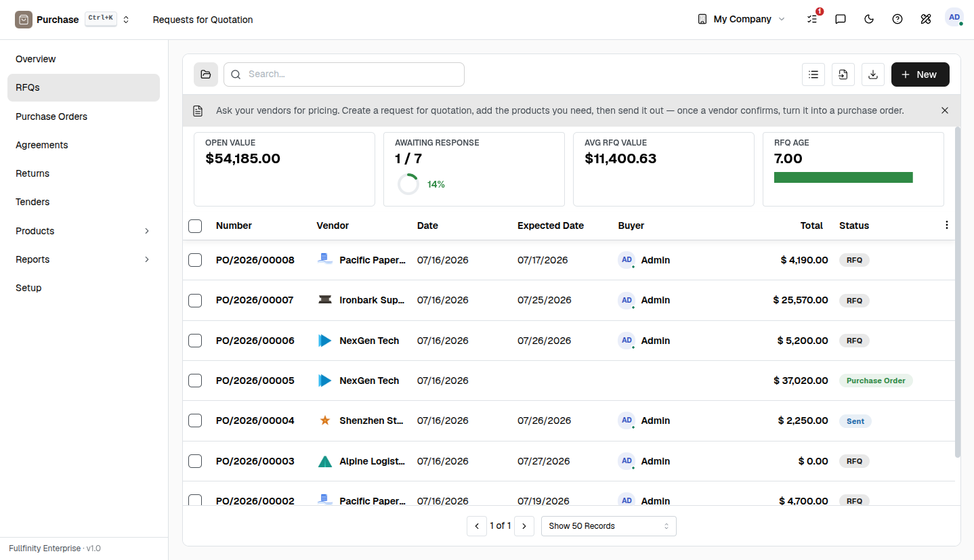Click the Requests for Quotation breadcrumb
The height and width of the screenshot is (560, 974).
pos(203,20)
